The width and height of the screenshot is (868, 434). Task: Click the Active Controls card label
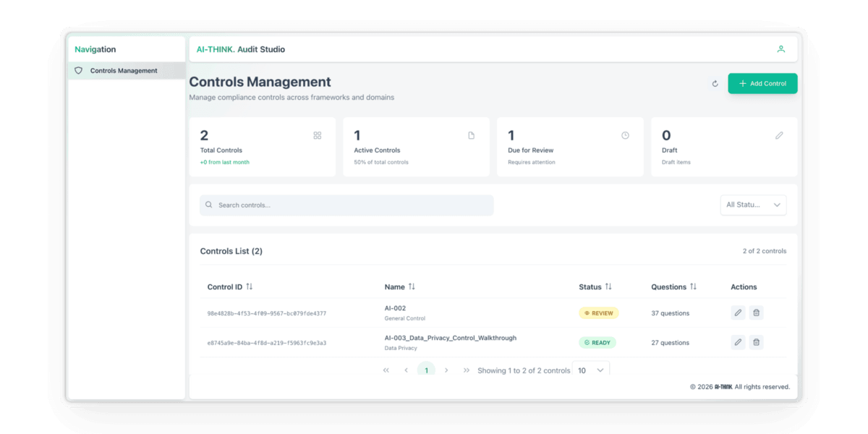pyautogui.click(x=377, y=150)
